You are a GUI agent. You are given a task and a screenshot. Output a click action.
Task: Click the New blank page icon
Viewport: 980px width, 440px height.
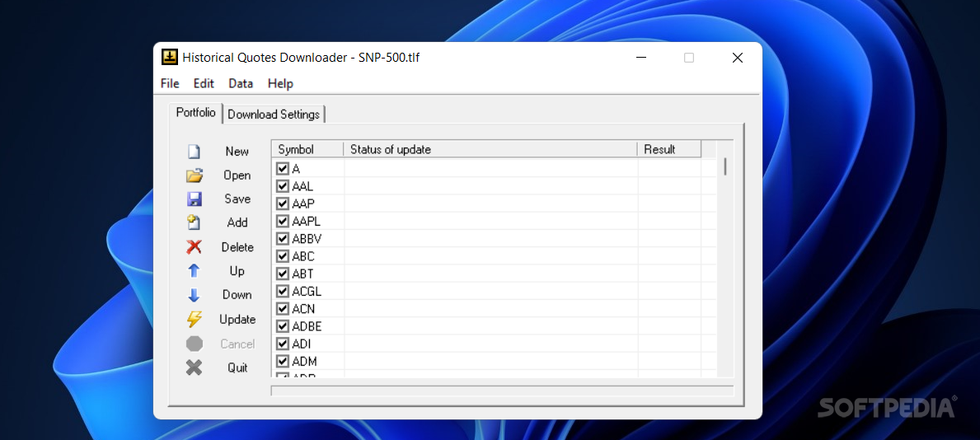[x=195, y=152]
